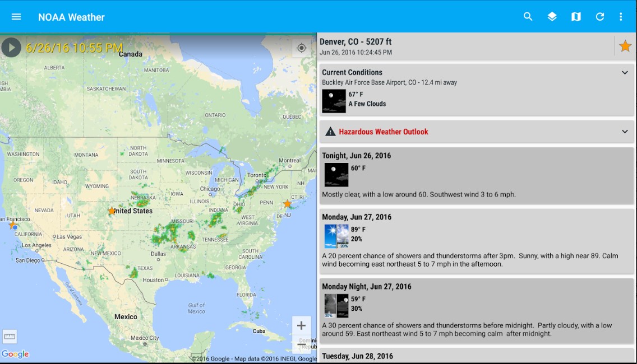
Task: Open the three-dot overflow menu
Action: click(621, 17)
